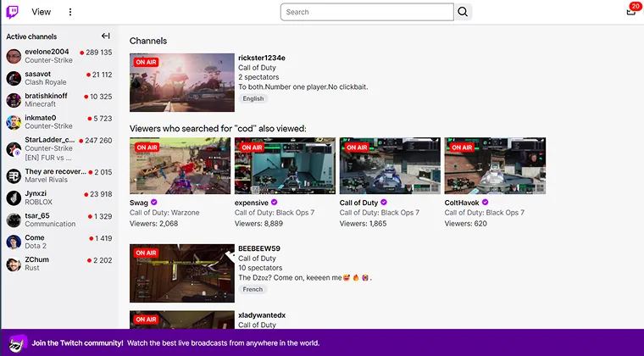The height and width of the screenshot is (356, 644).
Task: Focus the Search input field
Action: pyautogui.click(x=367, y=12)
